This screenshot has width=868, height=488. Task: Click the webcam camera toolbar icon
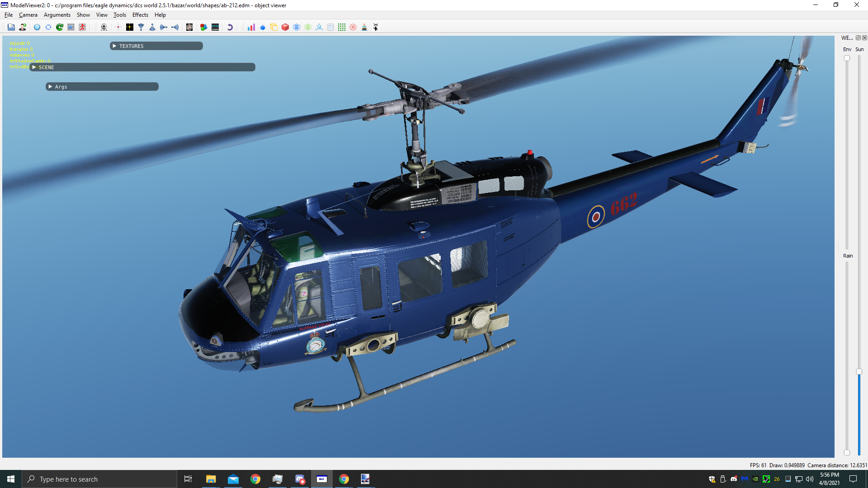[104, 27]
